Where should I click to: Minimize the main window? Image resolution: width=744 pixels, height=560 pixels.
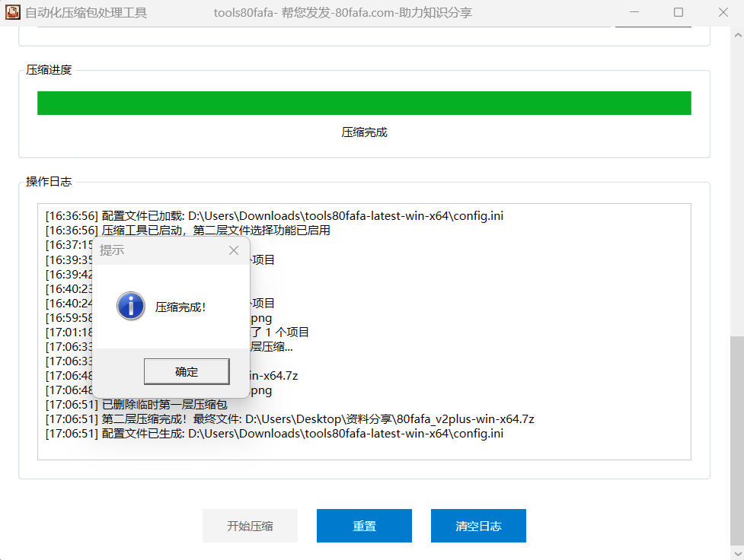click(634, 12)
